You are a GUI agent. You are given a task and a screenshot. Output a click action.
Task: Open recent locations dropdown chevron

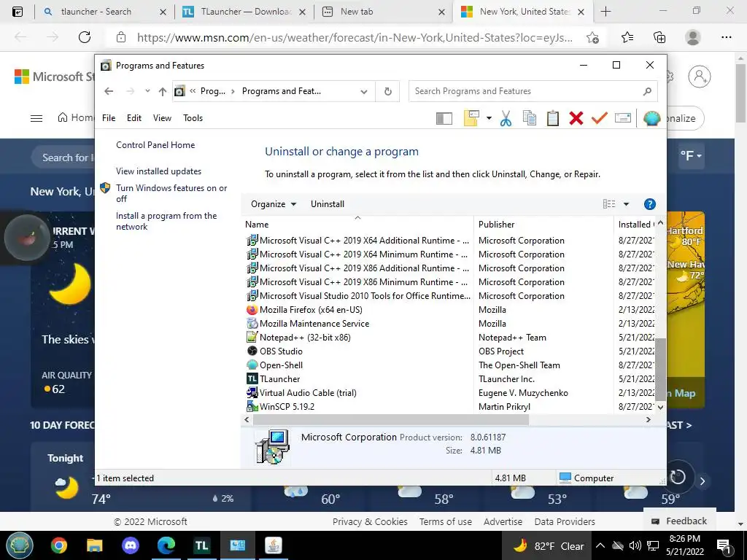pos(147,91)
